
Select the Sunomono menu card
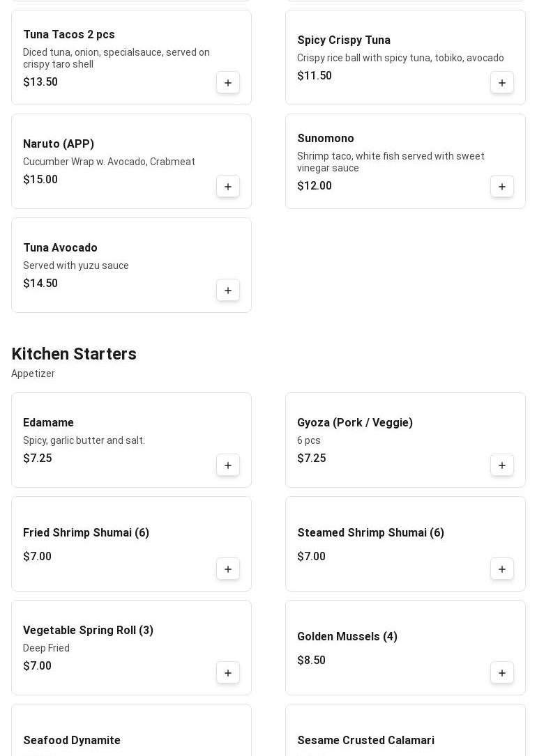point(391,160)
